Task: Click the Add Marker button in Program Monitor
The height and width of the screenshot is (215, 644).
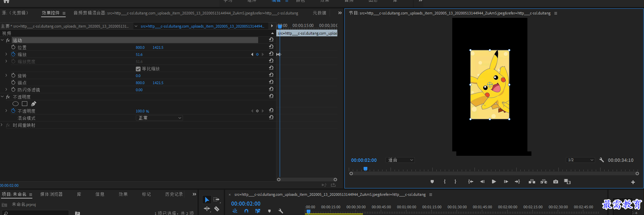Action: click(432, 182)
